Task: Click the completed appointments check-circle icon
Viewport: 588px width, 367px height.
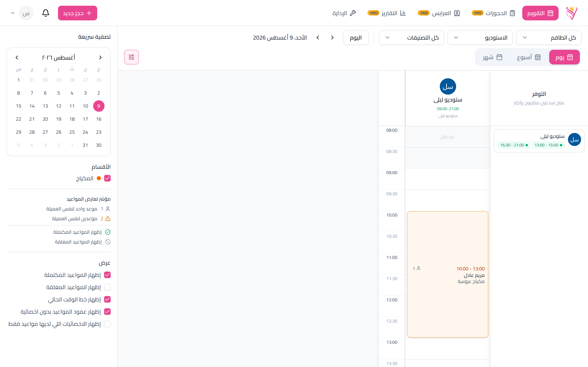Action: coord(108,232)
